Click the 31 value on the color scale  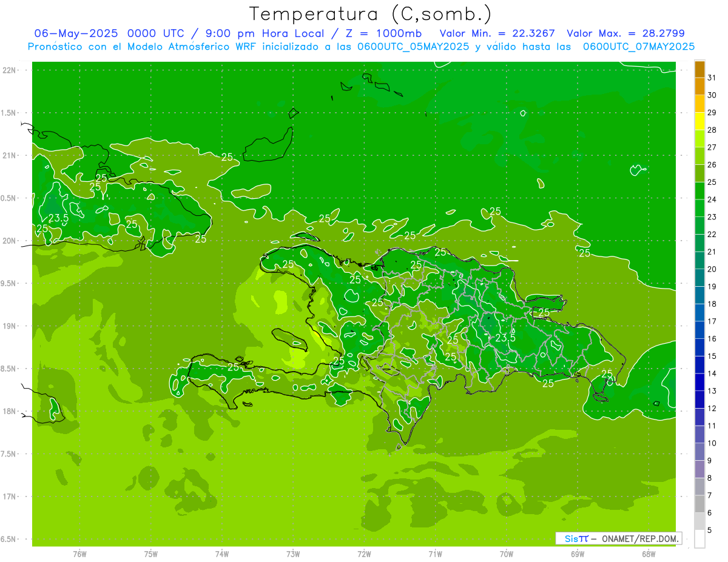(x=712, y=78)
